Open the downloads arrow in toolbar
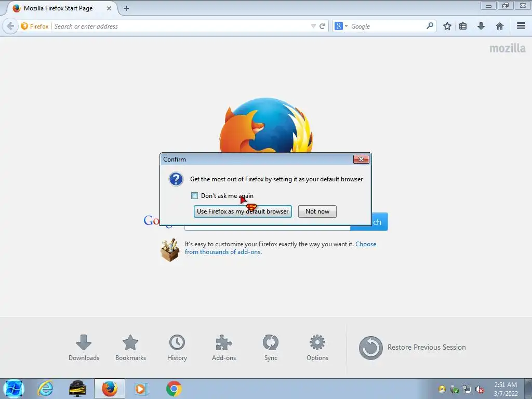This screenshot has height=399, width=532. point(481,26)
